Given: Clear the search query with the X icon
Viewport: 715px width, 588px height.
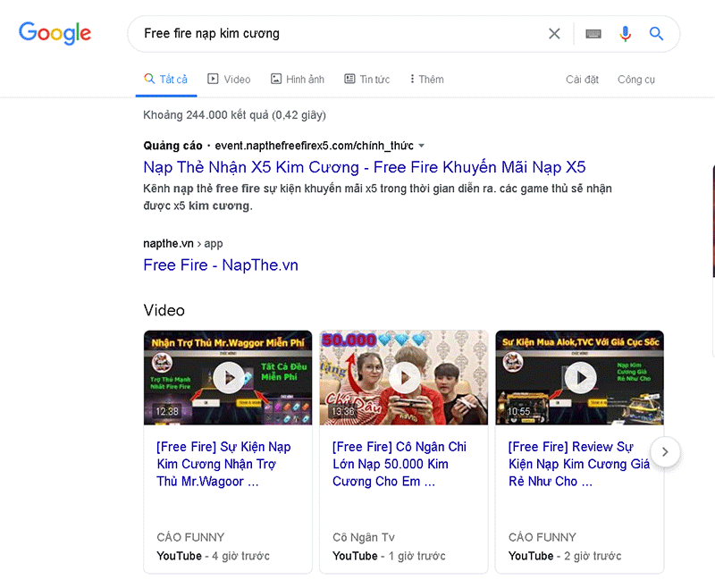Looking at the screenshot, I should 554,33.
